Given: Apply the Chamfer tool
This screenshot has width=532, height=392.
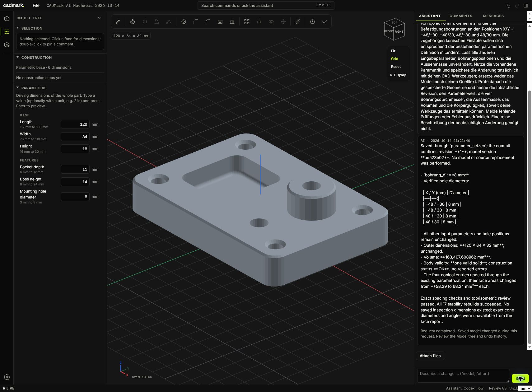Looking at the screenshot, I should (x=208, y=22).
